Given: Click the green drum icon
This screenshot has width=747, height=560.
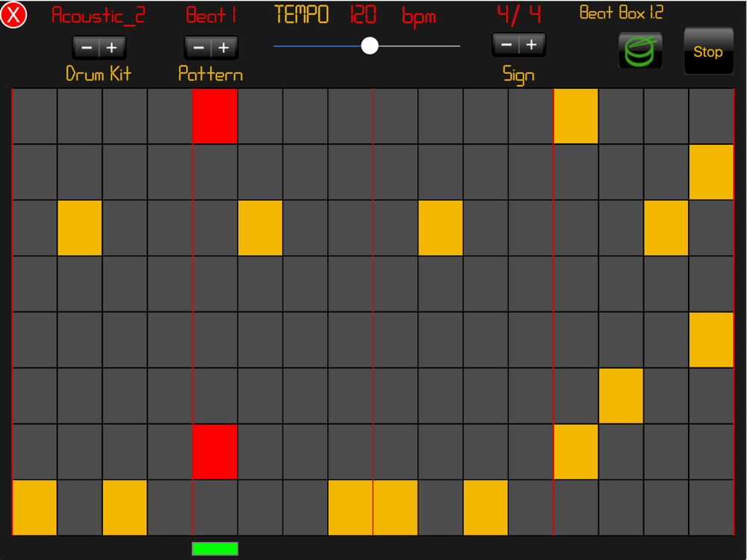Looking at the screenshot, I should click(640, 52).
